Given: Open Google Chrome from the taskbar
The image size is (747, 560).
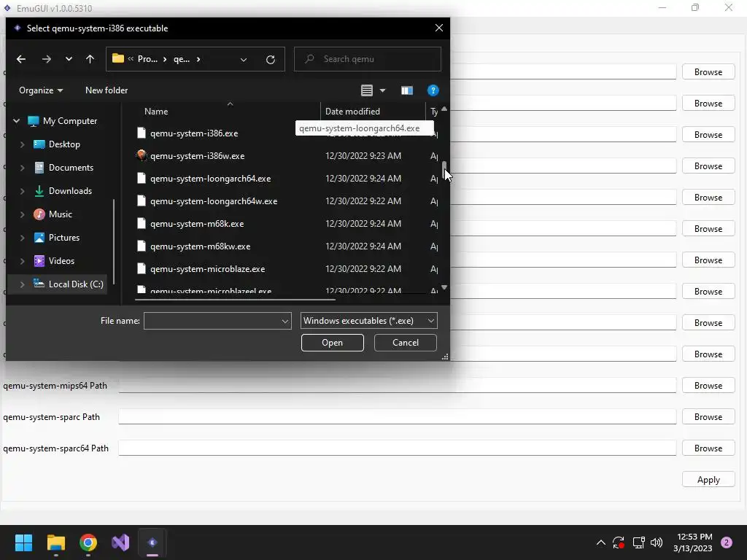Looking at the screenshot, I should coord(88,542).
